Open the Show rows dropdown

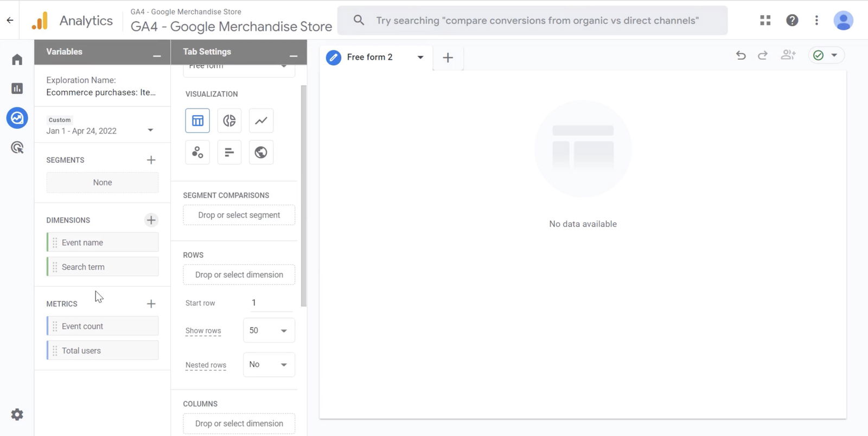tap(269, 331)
